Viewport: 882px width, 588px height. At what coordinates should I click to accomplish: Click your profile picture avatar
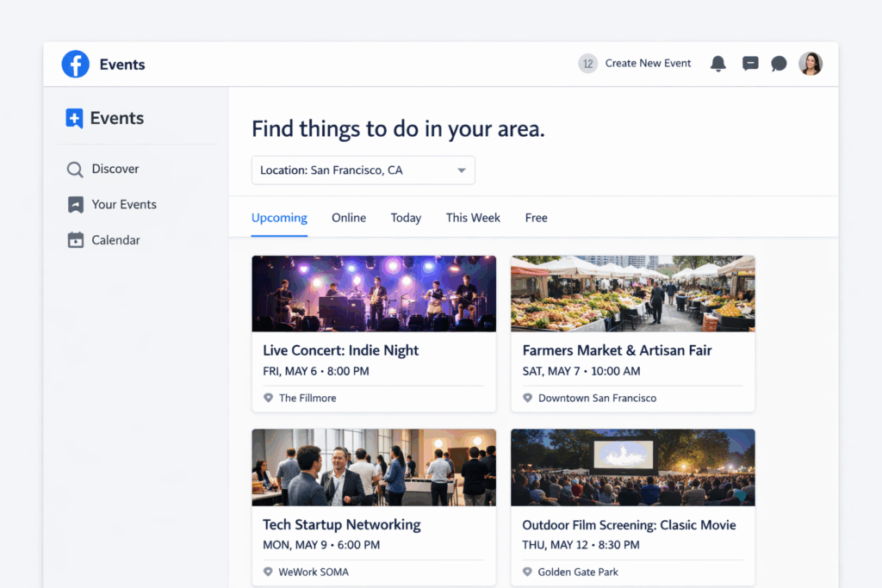point(811,63)
